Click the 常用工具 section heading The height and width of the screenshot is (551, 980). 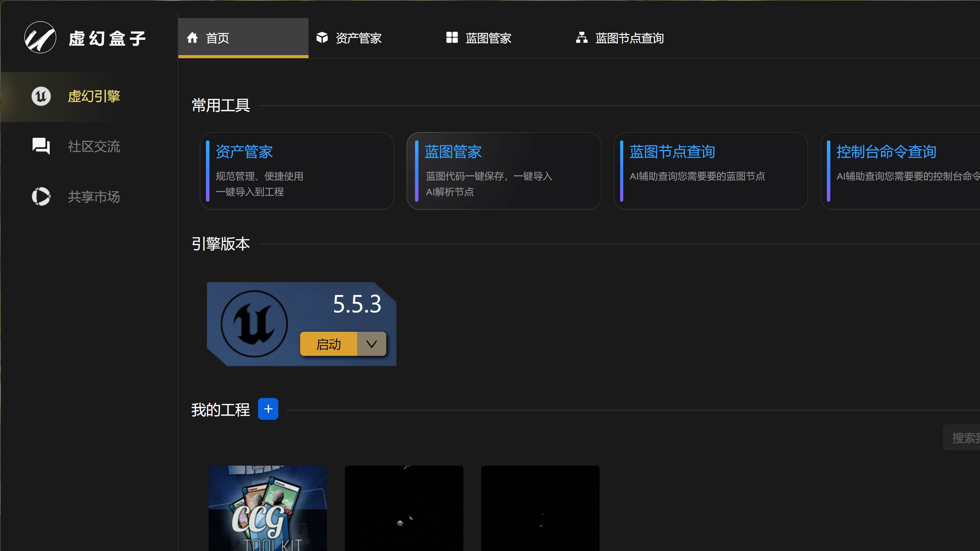(x=220, y=105)
